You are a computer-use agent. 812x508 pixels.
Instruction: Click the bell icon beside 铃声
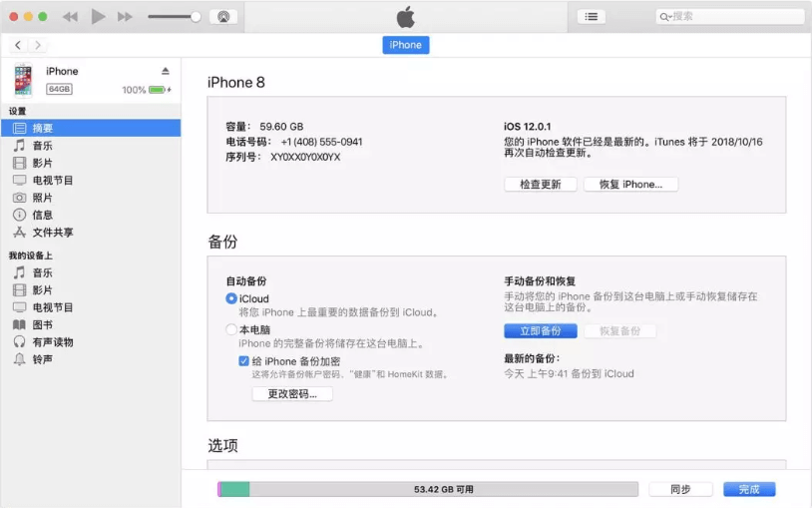19,359
